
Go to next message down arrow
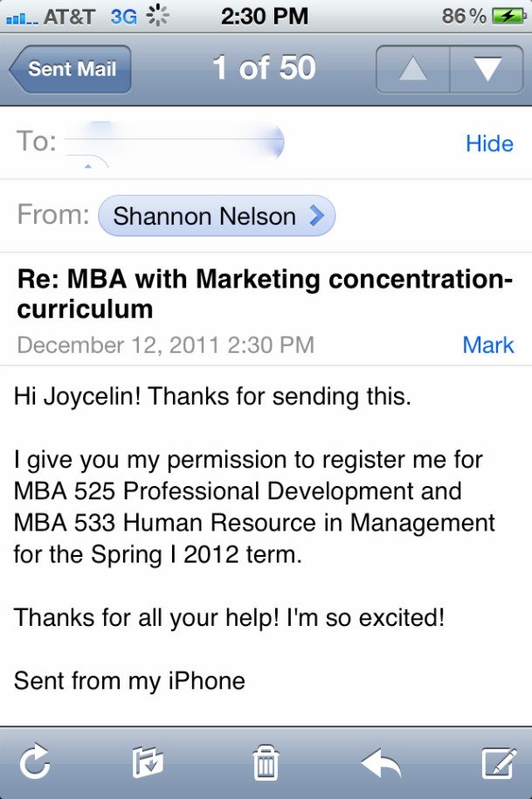487,69
